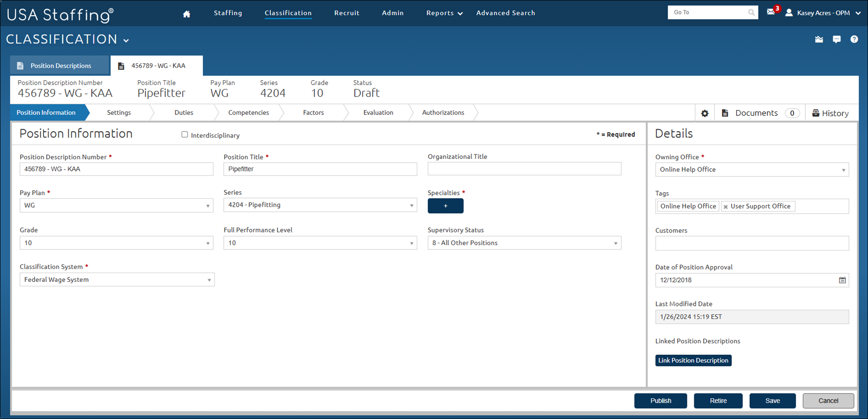Screen dimensions: 868x419
Task: Go to the Competencies step
Action: [x=249, y=112]
